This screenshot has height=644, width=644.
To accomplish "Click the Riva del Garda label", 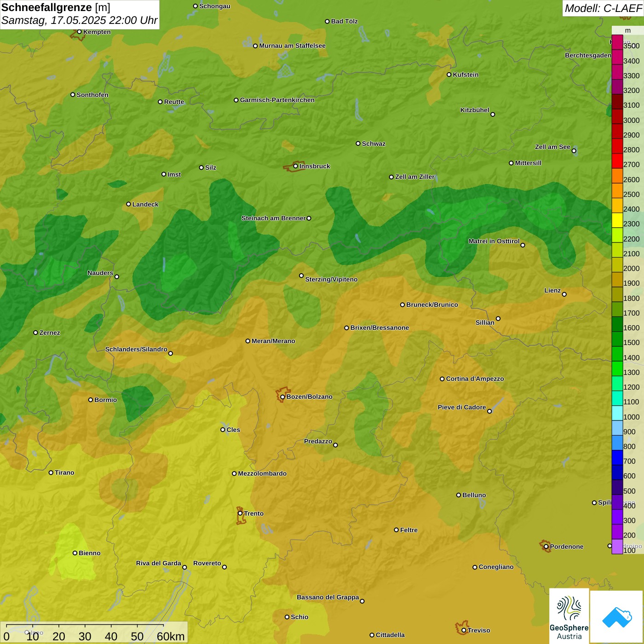I will 159,563.
